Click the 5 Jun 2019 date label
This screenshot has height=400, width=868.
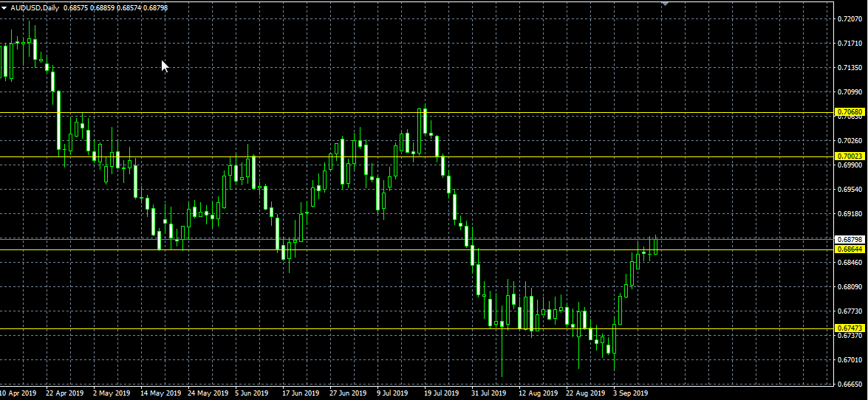252,393
